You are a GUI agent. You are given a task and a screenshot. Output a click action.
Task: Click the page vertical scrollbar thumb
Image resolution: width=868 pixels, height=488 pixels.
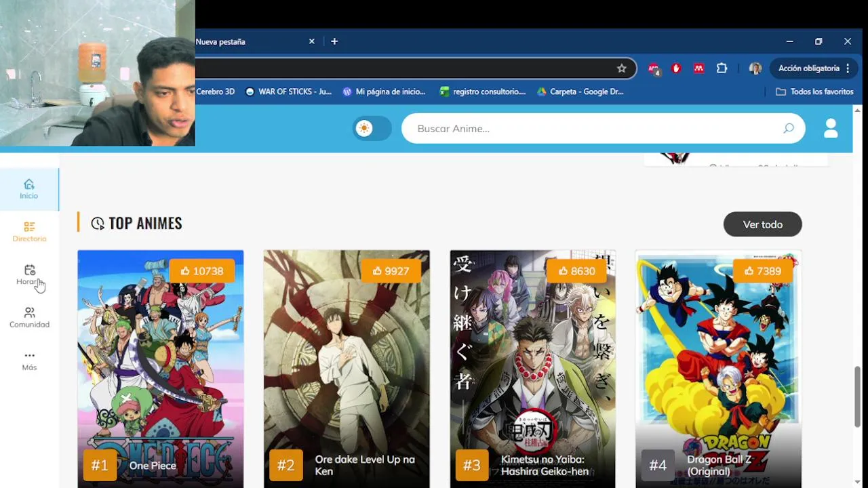(858, 396)
